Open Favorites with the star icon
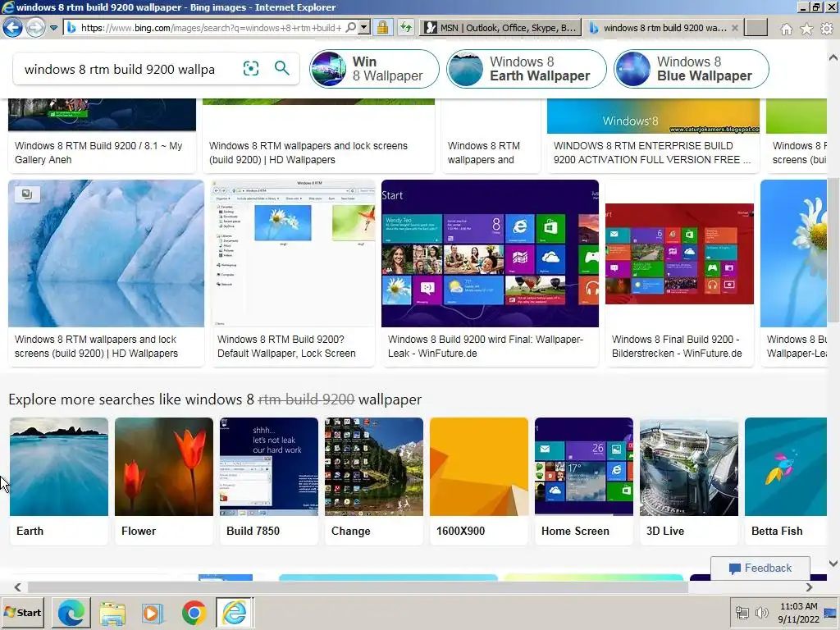This screenshot has height=630, width=840. 806,29
